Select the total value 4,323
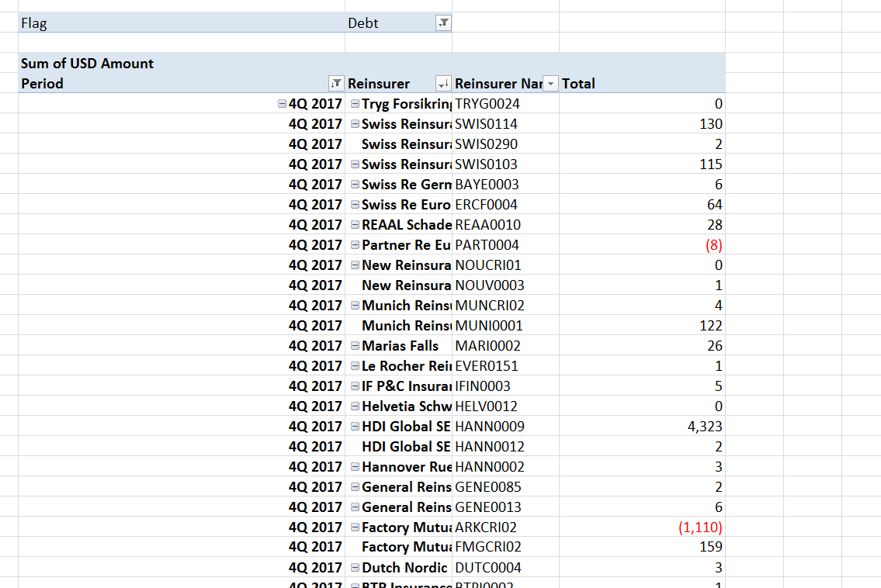881x588 pixels. (642, 427)
